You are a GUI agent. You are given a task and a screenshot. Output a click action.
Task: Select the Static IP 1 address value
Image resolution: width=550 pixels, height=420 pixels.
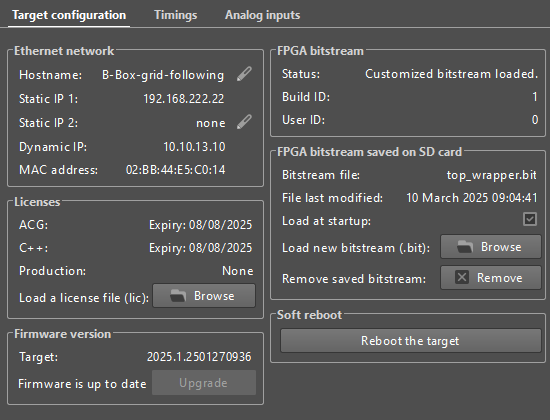tap(183, 99)
